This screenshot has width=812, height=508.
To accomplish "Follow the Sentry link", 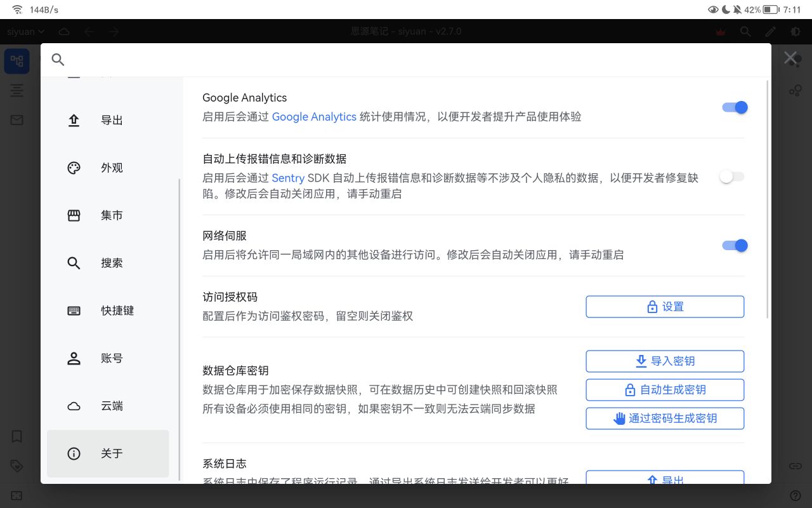I will click(288, 178).
